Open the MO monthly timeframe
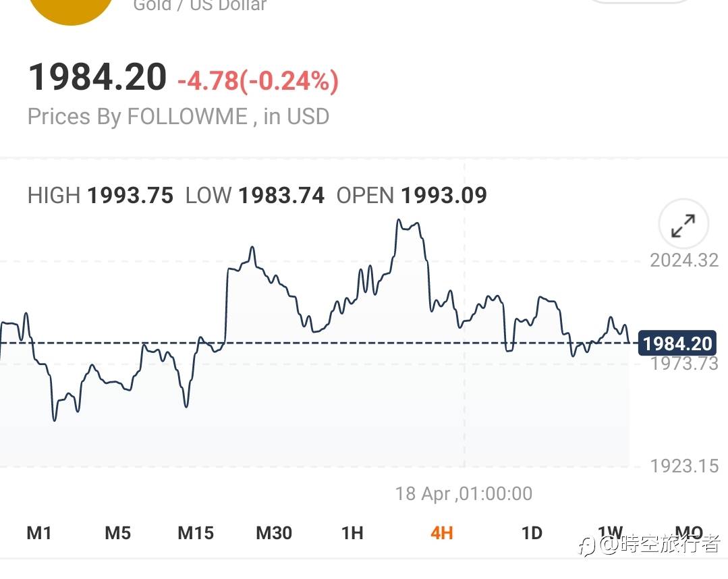728x579 pixels. [688, 532]
